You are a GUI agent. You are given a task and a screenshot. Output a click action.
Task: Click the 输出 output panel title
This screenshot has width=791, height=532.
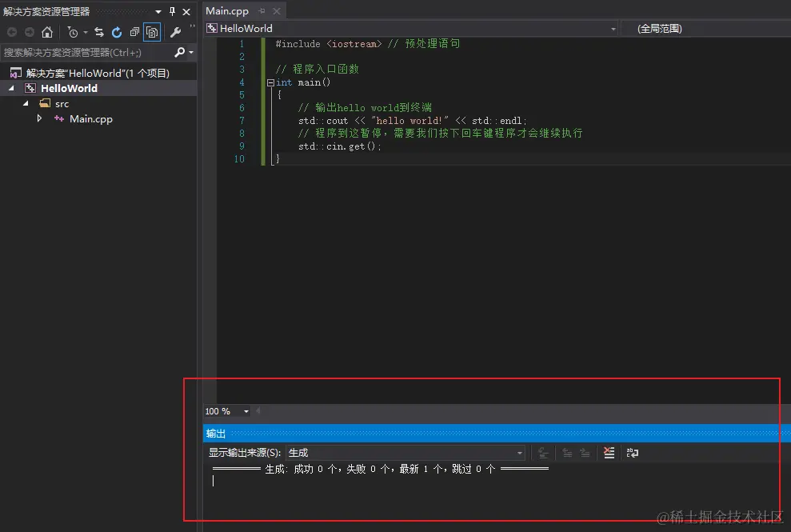click(216, 434)
